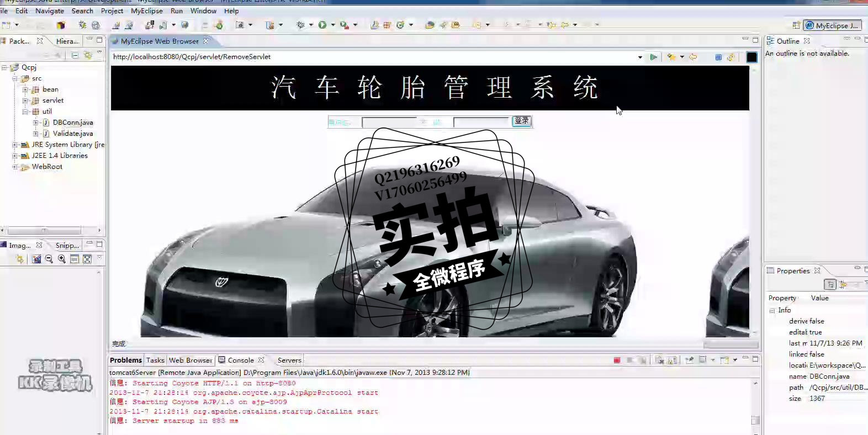Click the password input field on page

click(481, 122)
